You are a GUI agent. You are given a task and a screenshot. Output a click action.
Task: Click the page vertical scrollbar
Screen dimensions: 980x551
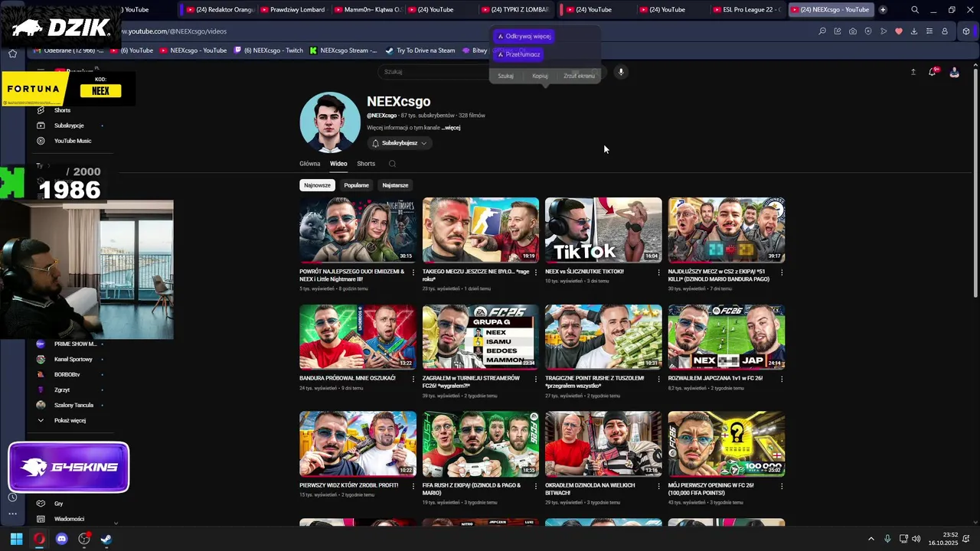(x=975, y=184)
